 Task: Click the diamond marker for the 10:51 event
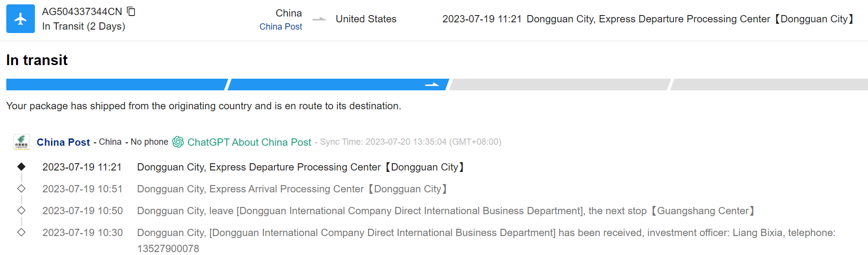click(21, 188)
